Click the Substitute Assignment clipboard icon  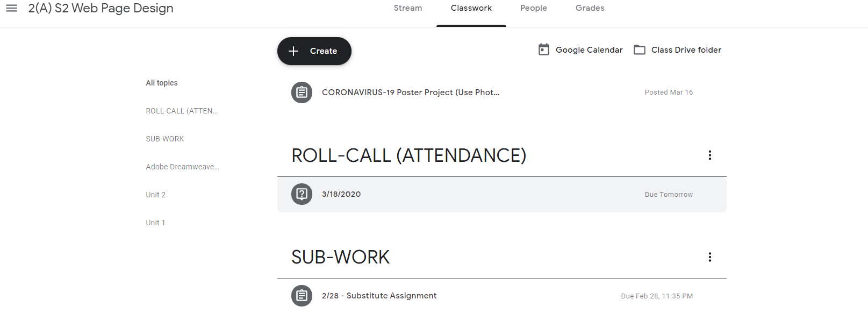[x=302, y=296]
